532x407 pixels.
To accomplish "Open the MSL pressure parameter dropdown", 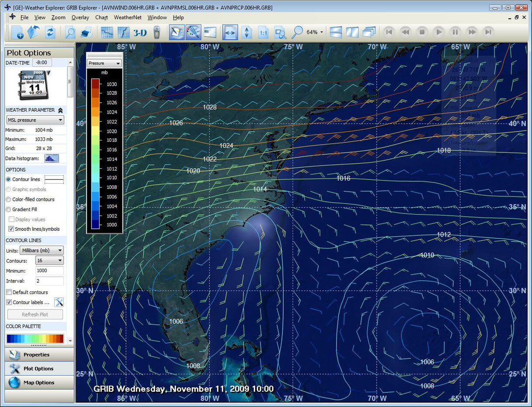I will click(34, 120).
